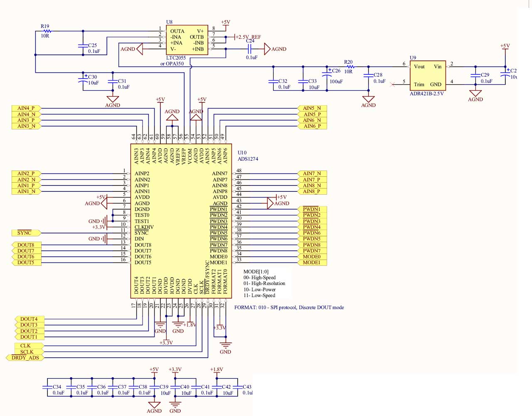Image resolution: width=532 pixels, height=416 pixels.
Task: Click the R20 resistor designator
Action: point(348,62)
